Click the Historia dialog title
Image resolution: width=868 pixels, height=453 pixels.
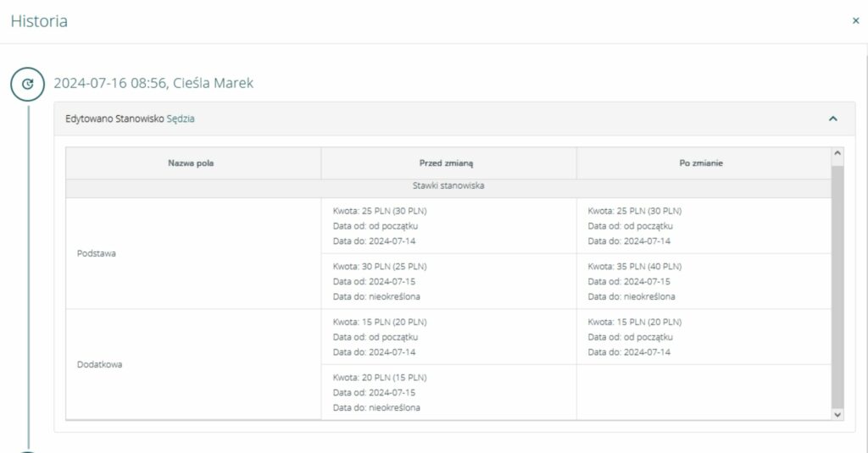[39, 22]
